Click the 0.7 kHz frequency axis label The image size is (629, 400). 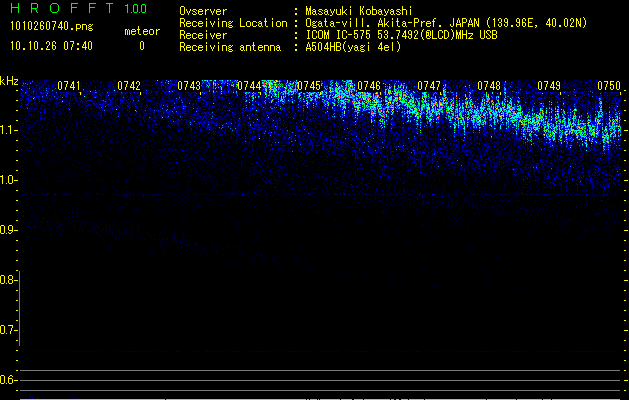[x=8, y=330]
